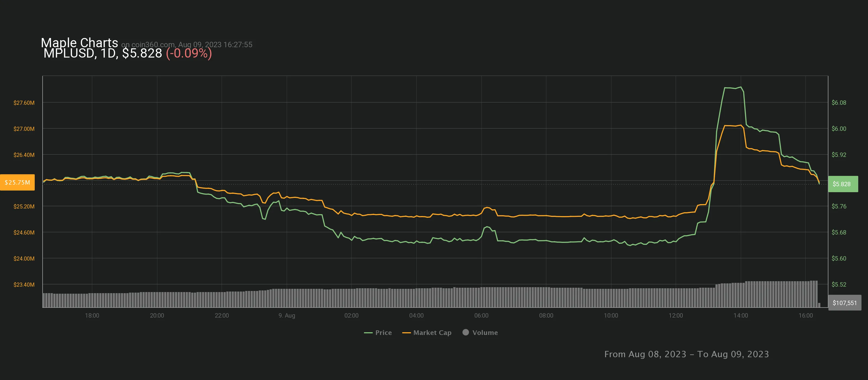Click the gray Volume legend circle icon
The width and height of the screenshot is (868, 380).
(x=466, y=332)
